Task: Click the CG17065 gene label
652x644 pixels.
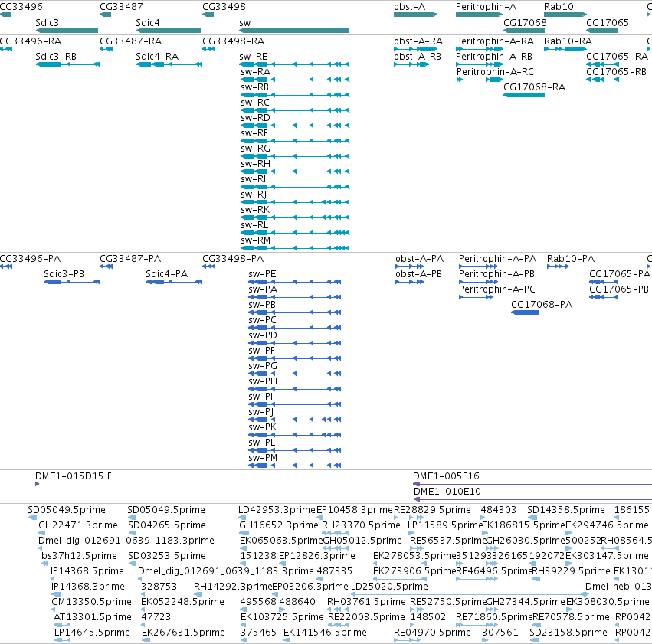Action: point(607,22)
